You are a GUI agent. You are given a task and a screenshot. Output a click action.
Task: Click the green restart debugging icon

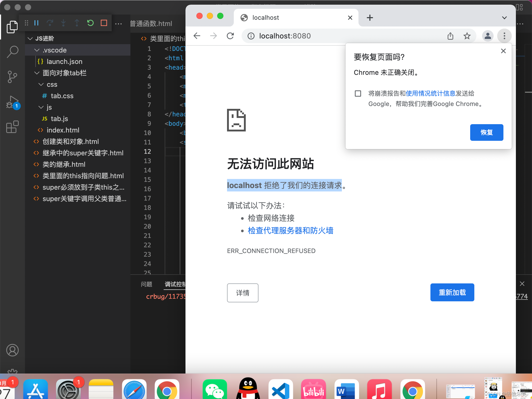point(90,23)
